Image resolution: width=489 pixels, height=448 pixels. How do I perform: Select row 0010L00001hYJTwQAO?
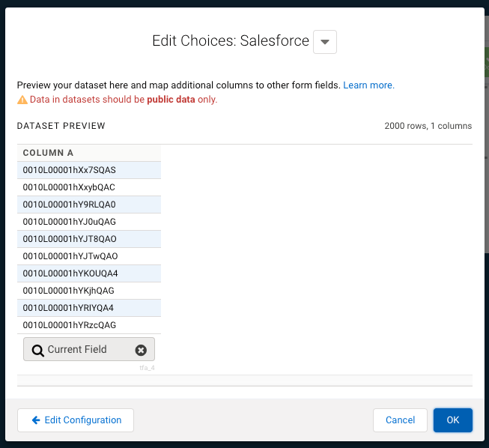(x=70, y=256)
